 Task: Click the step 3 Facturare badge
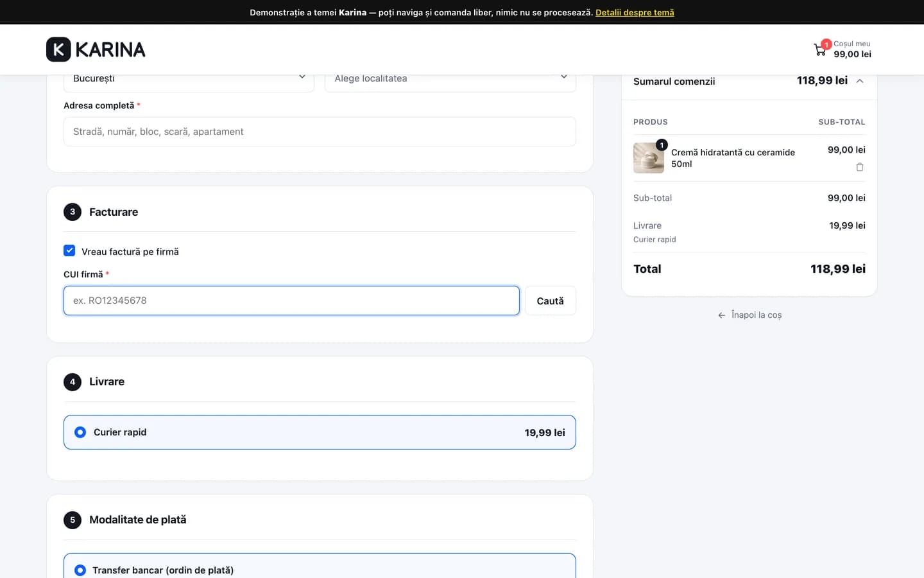73,212
